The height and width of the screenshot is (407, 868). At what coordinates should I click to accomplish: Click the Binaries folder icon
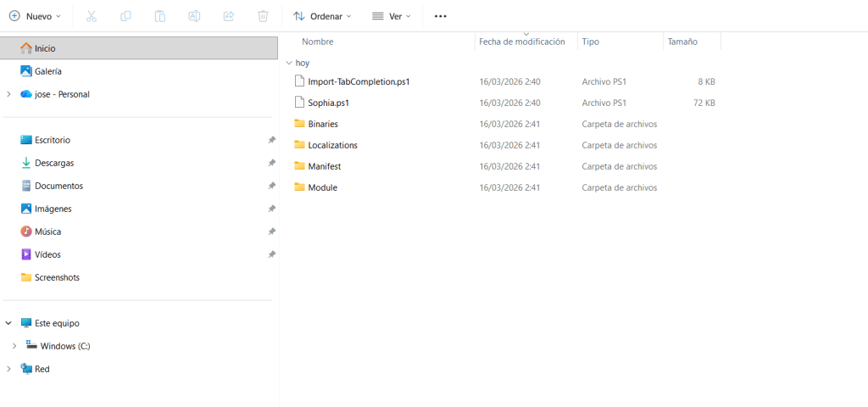[x=299, y=124]
